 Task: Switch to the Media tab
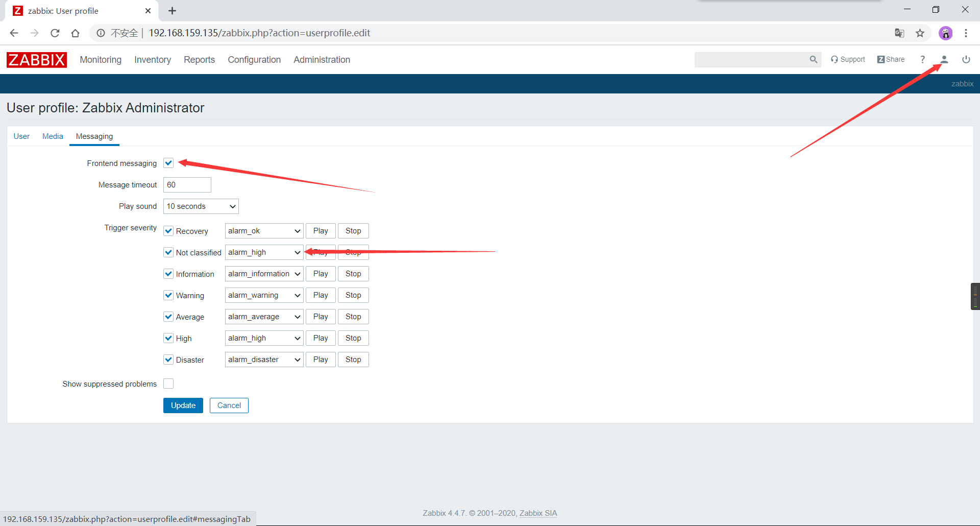coord(53,136)
